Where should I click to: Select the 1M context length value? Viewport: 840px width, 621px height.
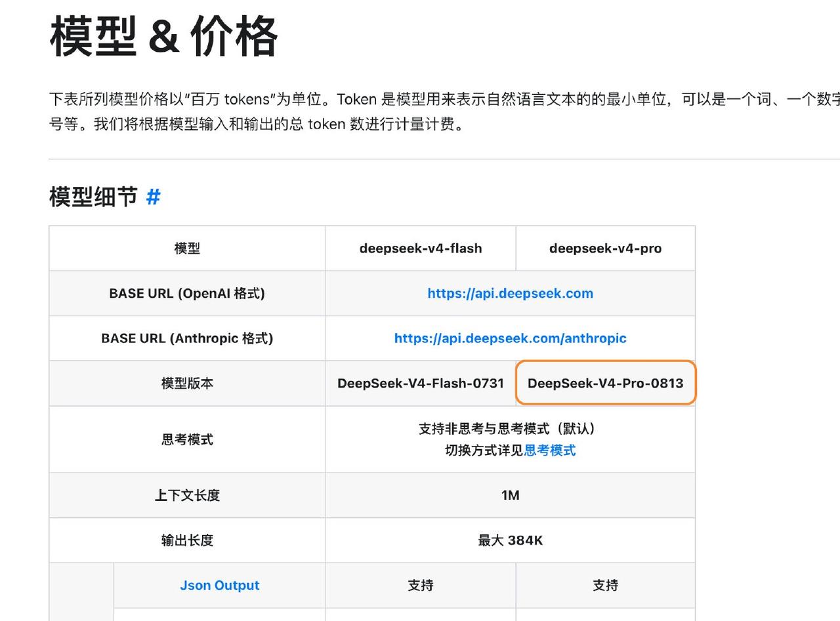coord(510,495)
